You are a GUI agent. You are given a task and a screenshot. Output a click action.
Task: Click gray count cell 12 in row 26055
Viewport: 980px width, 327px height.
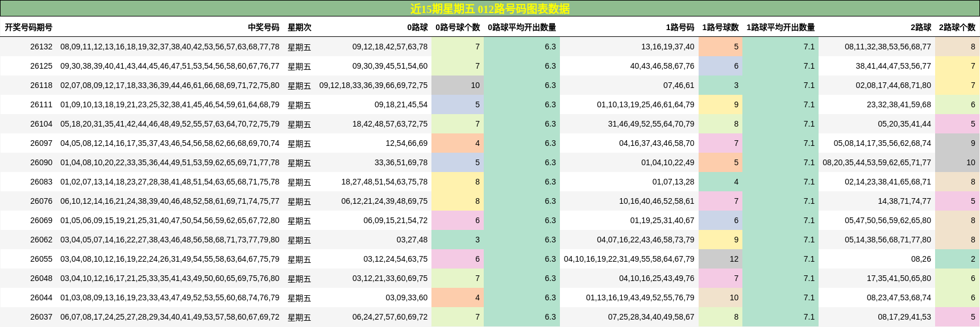pos(720,259)
